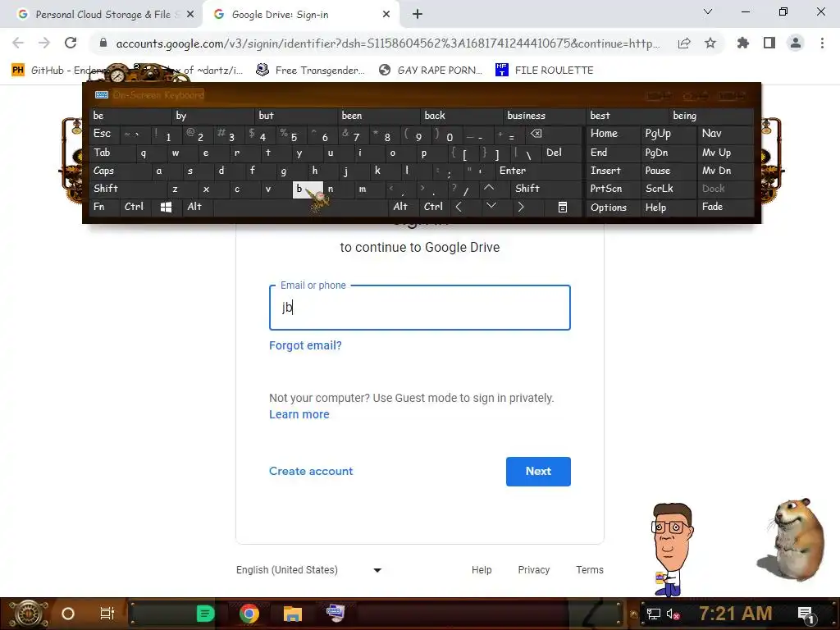Viewport: 840px width, 630px height.
Task: Toggle the browser side panel icon
Action: 769,43
